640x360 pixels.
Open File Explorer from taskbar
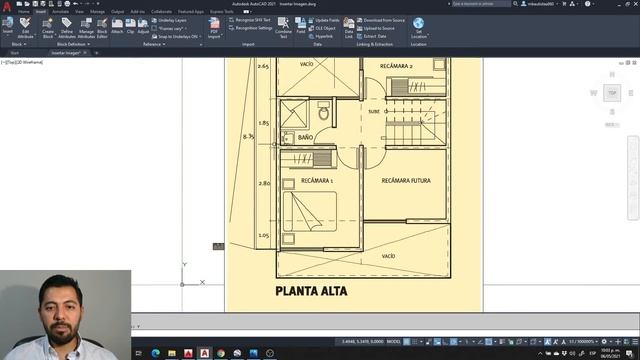click(x=172, y=353)
